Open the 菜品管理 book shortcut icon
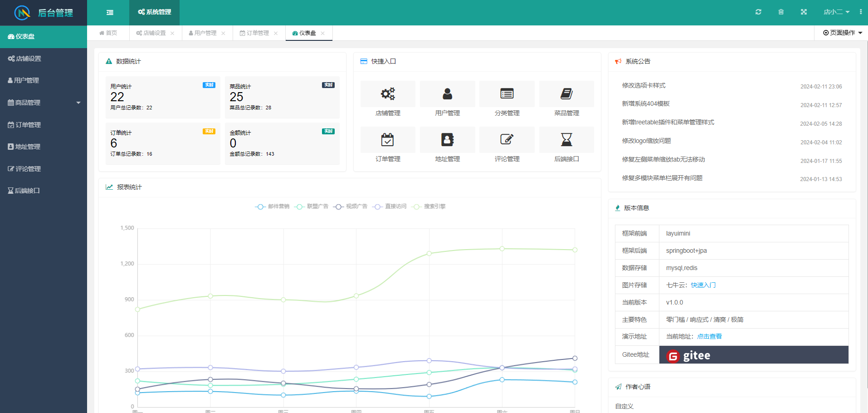The width and height of the screenshot is (868, 413). point(566,94)
